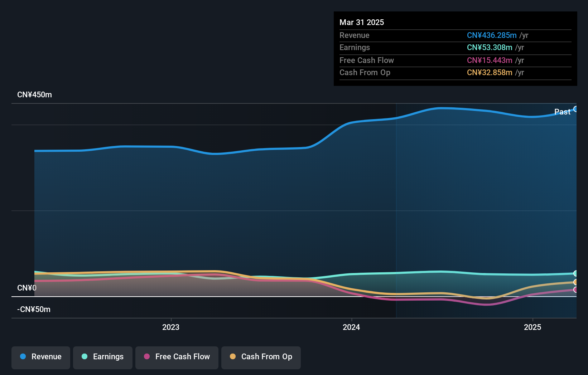Toggle the Revenue legend button

tap(41, 357)
